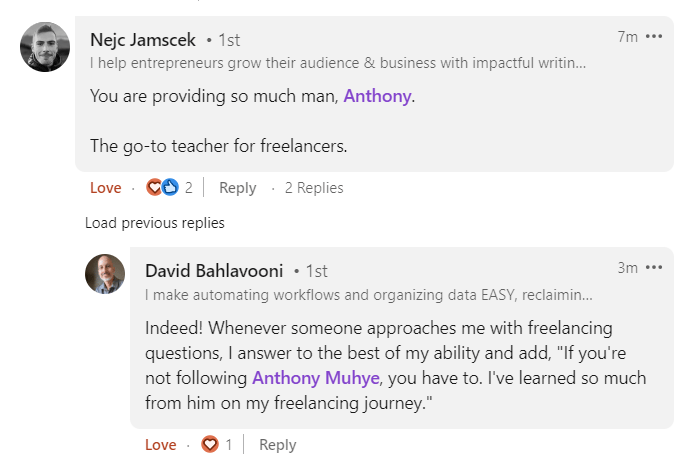Toggle Love reaction on Nejc's comment
This screenshot has width=687, height=460.
(x=106, y=188)
